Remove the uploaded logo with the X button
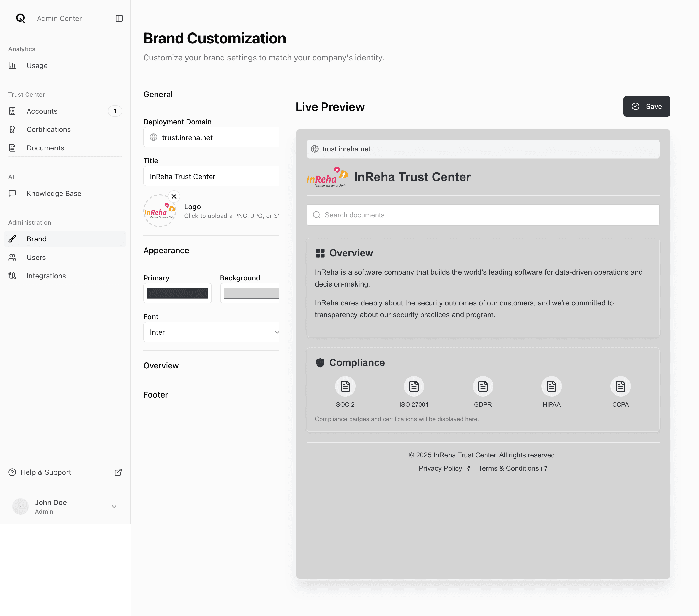 point(174,196)
